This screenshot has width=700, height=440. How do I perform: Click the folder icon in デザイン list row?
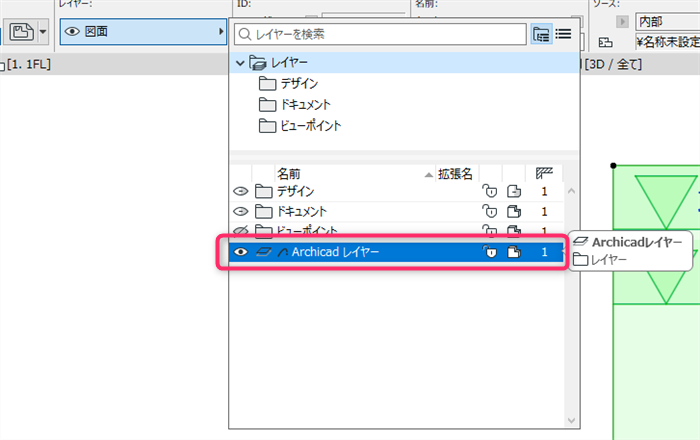263,191
